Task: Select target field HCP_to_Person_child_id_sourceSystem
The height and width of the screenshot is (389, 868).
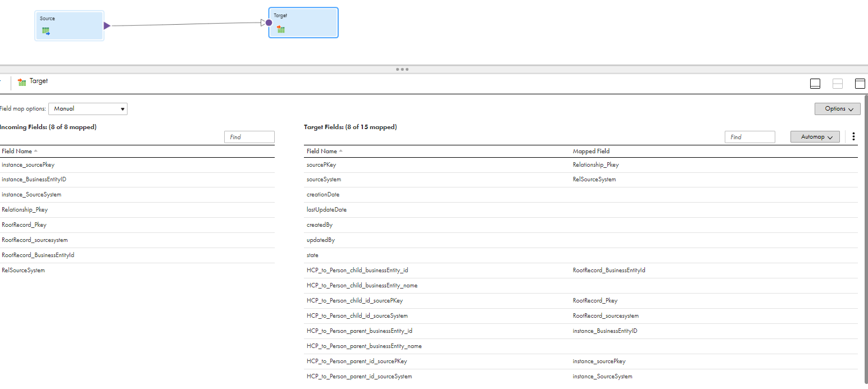Action: click(357, 316)
